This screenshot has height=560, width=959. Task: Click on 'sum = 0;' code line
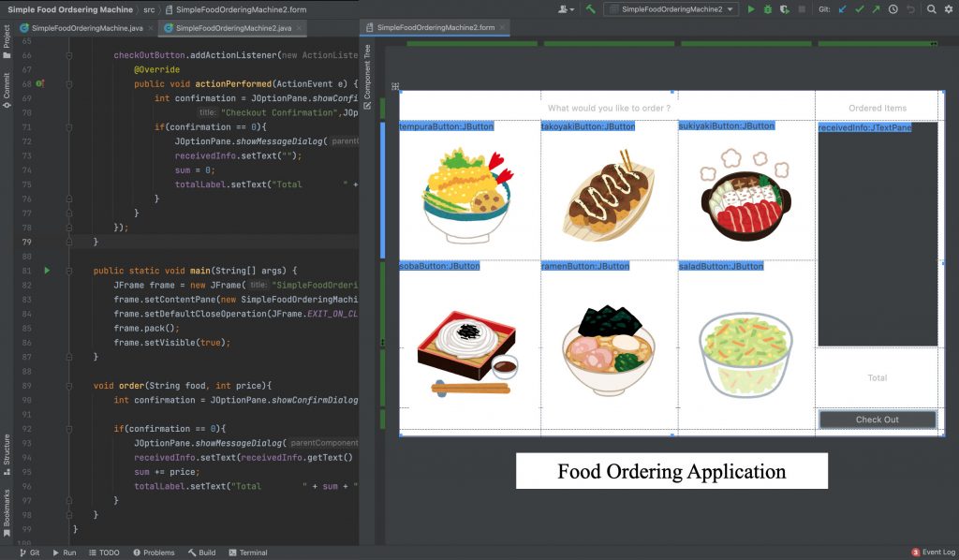pos(195,169)
